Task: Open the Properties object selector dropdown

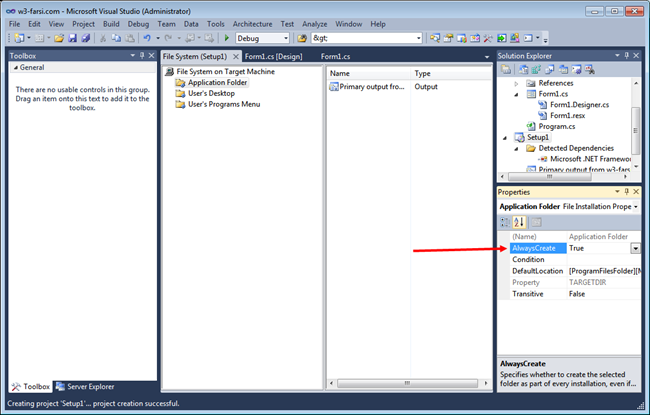Action: pyautogui.click(x=635, y=206)
